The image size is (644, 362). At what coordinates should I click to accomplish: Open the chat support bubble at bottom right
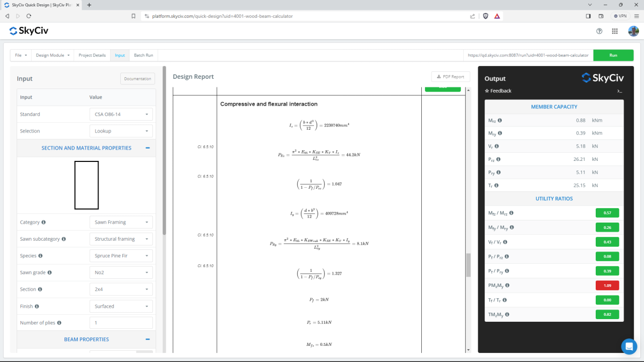629,346
